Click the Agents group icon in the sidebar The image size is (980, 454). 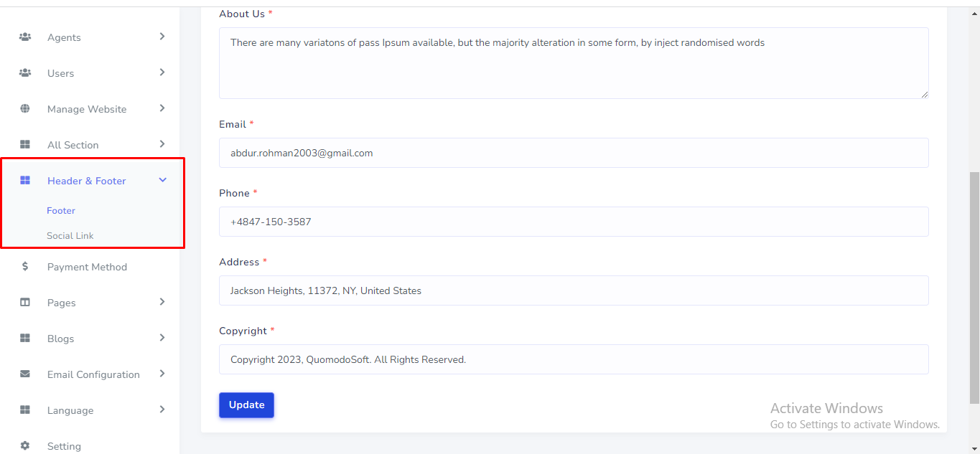25,37
